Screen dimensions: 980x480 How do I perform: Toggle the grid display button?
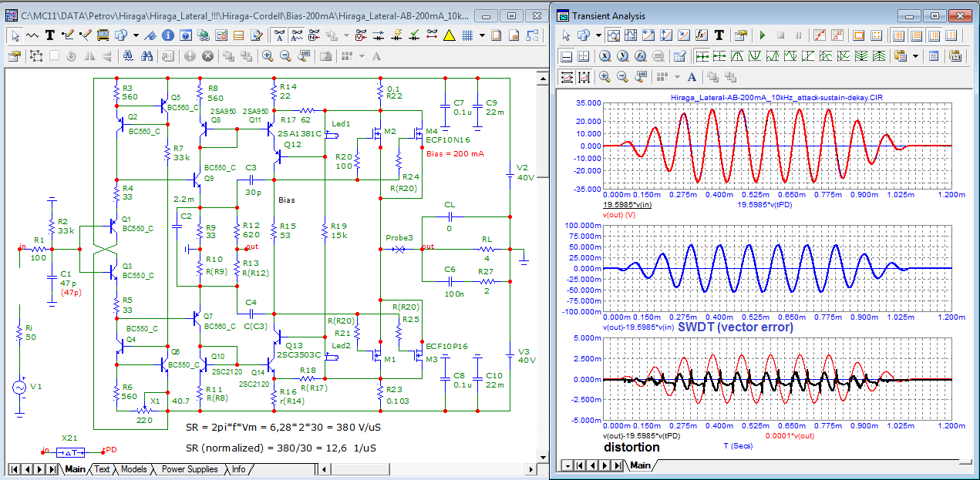(x=467, y=35)
